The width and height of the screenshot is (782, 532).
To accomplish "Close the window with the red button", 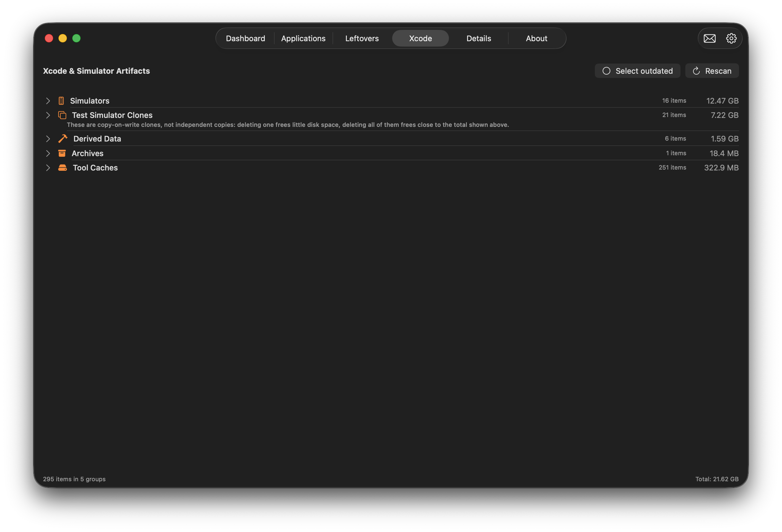I will coord(49,38).
